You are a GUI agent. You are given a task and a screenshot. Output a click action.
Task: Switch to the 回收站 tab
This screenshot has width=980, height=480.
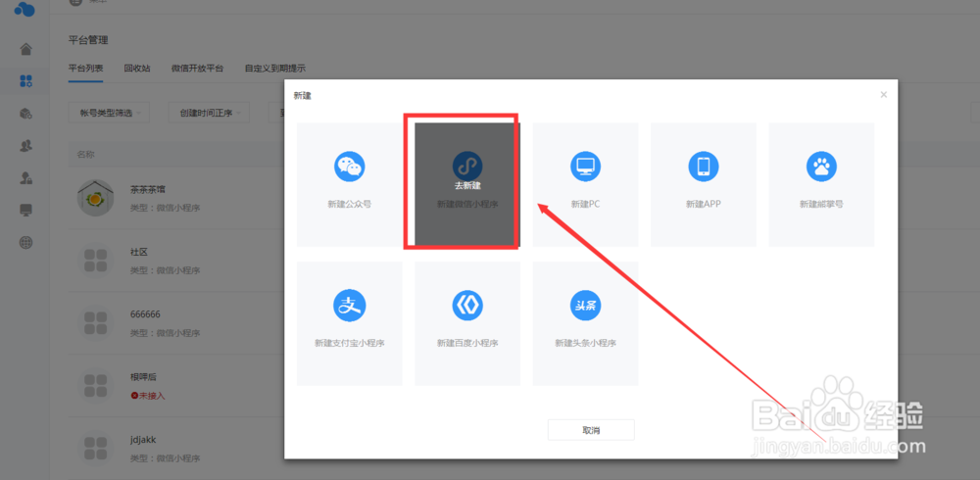(137, 69)
